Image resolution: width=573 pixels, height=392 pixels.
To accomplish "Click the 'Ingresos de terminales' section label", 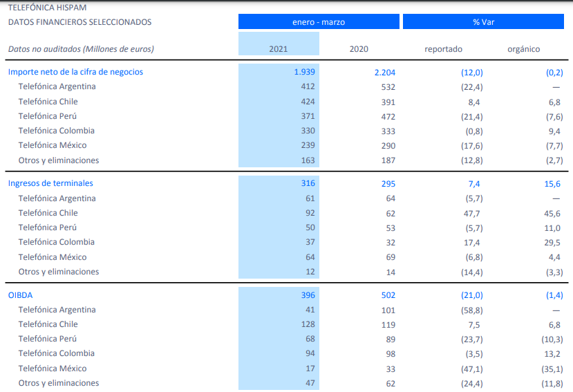I will [50, 183].
